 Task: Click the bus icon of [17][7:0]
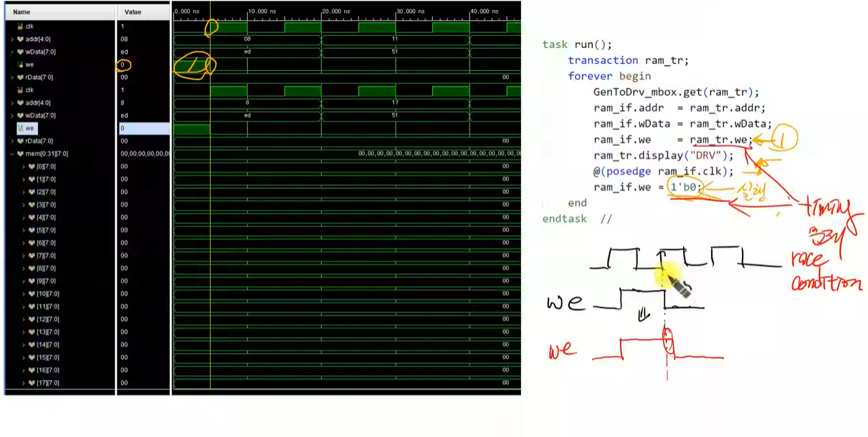coord(32,383)
